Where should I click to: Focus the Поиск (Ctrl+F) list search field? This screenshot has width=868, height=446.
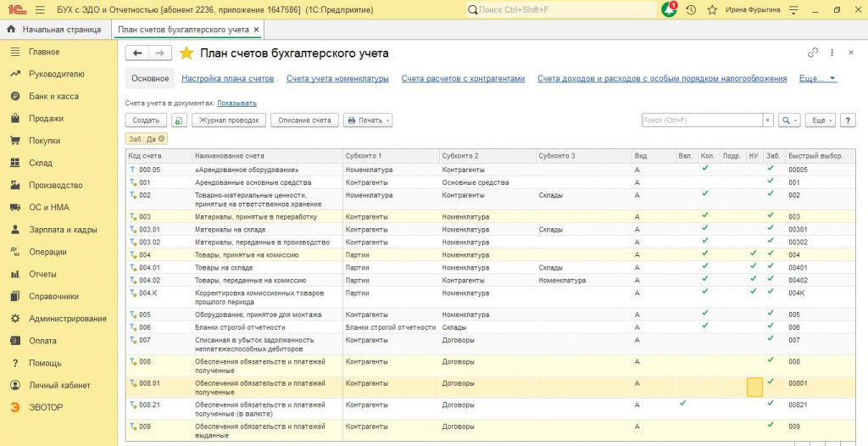pyautogui.click(x=702, y=120)
